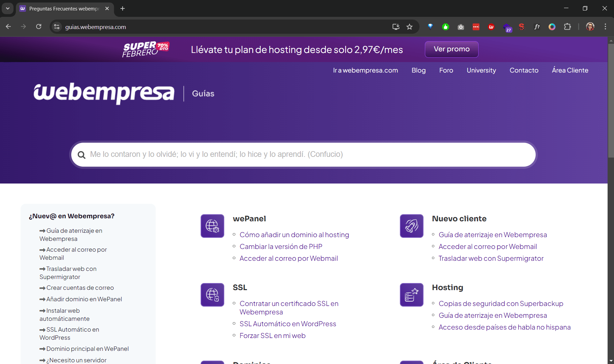Click the Nuevo cliente rocket icon
614x364 pixels.
pos(412,226)
